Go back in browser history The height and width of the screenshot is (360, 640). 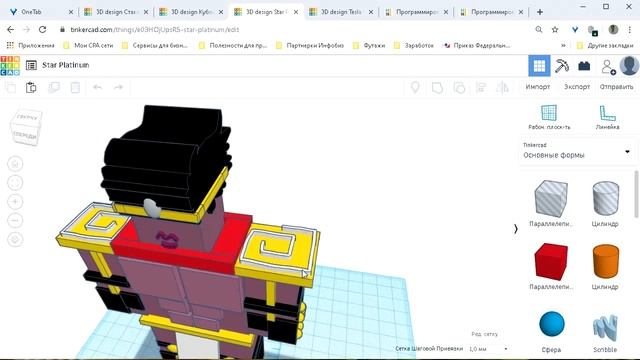point(11,29)
